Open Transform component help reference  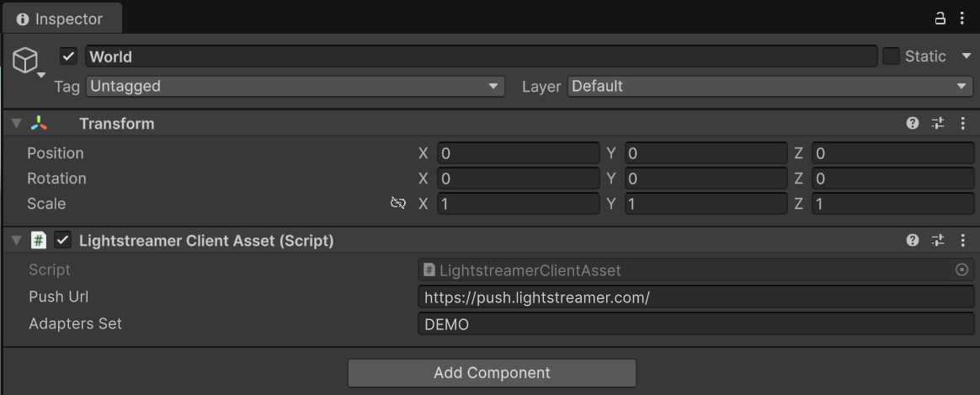point(913,123)
